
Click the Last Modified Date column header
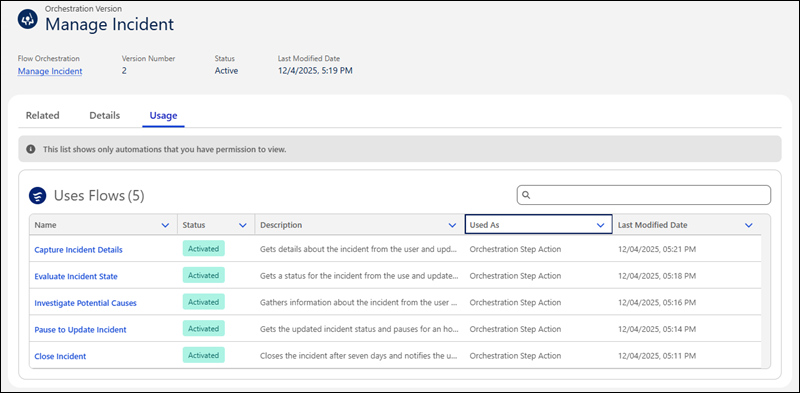687,225
